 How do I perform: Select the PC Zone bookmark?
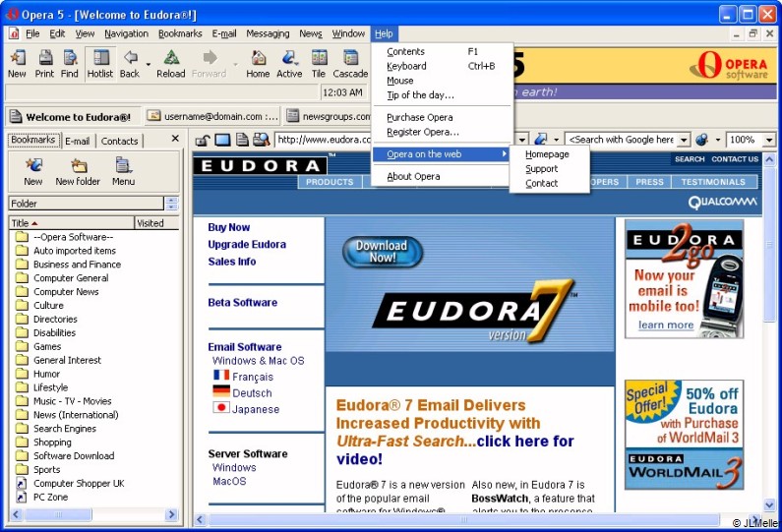(x=50, y=498)
